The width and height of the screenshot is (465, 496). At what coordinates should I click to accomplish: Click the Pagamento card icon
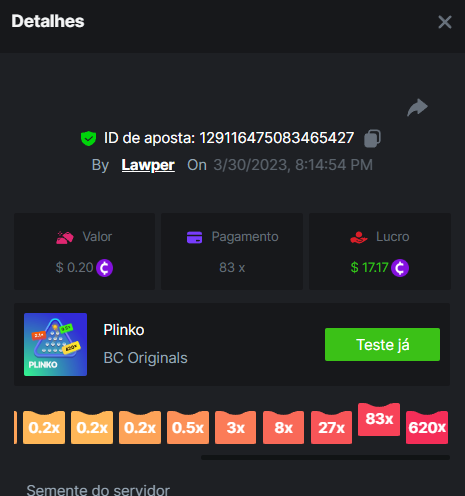click(194, 237)
